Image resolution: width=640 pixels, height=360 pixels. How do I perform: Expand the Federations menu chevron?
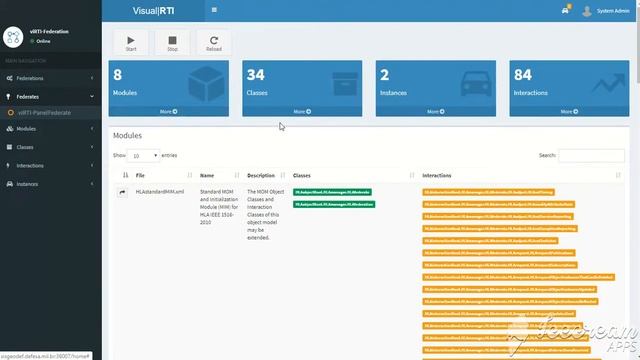(92, 78)
